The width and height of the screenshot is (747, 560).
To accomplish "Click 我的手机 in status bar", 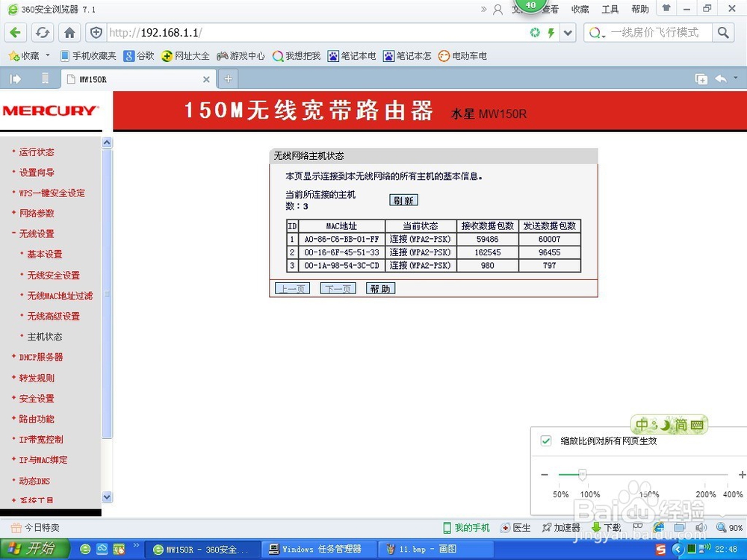I will (466, 528).
